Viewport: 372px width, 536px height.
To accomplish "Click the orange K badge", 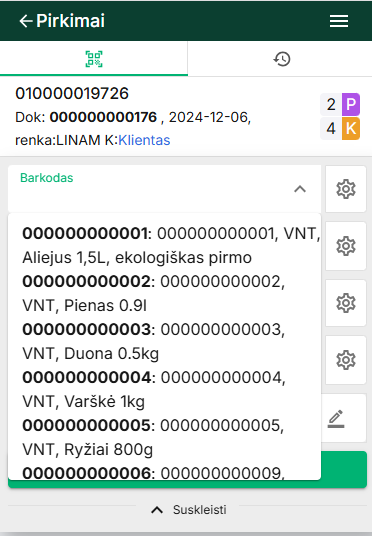I will click(x=351, y=129).
